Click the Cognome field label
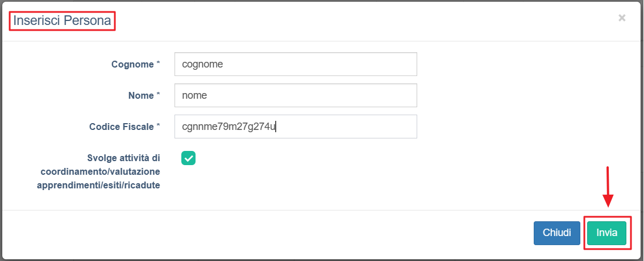Image resolution: width=644 pixels, height=261 pixels. tap(132, 64)
